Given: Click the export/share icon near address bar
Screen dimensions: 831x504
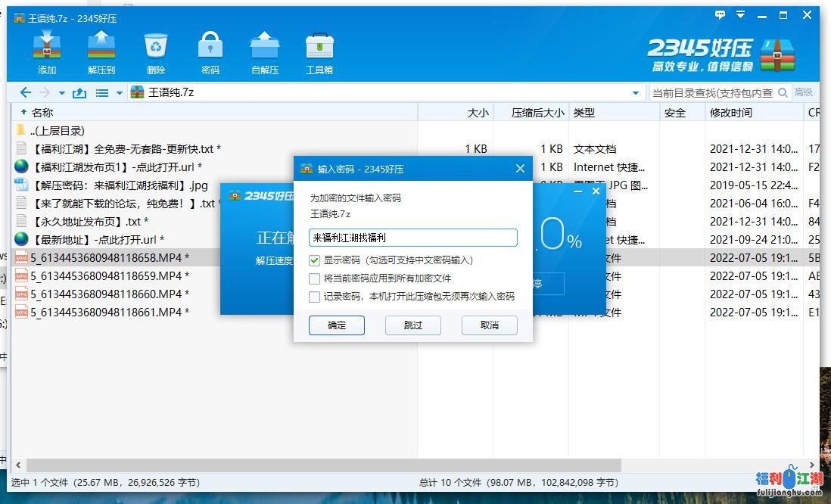Looking at the screenshot, I should 80,92.
